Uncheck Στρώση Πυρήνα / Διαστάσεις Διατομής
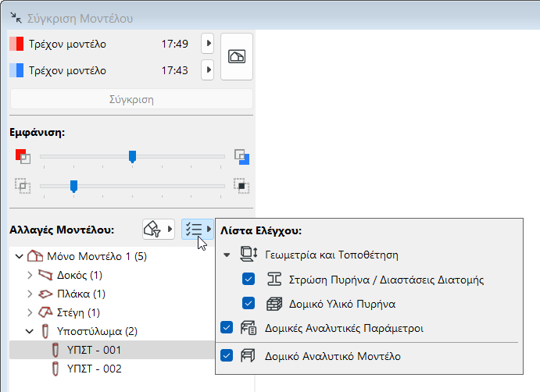 pyautogui.click(x=249, y=279)
